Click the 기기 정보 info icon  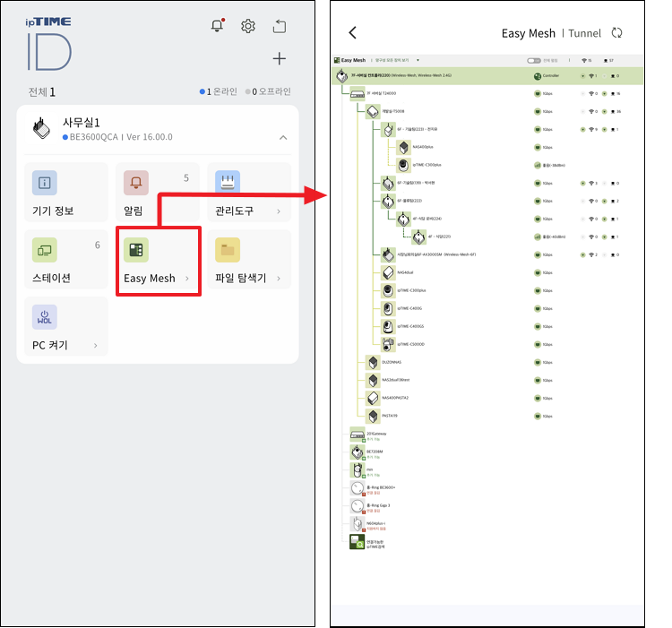point(45,183)
